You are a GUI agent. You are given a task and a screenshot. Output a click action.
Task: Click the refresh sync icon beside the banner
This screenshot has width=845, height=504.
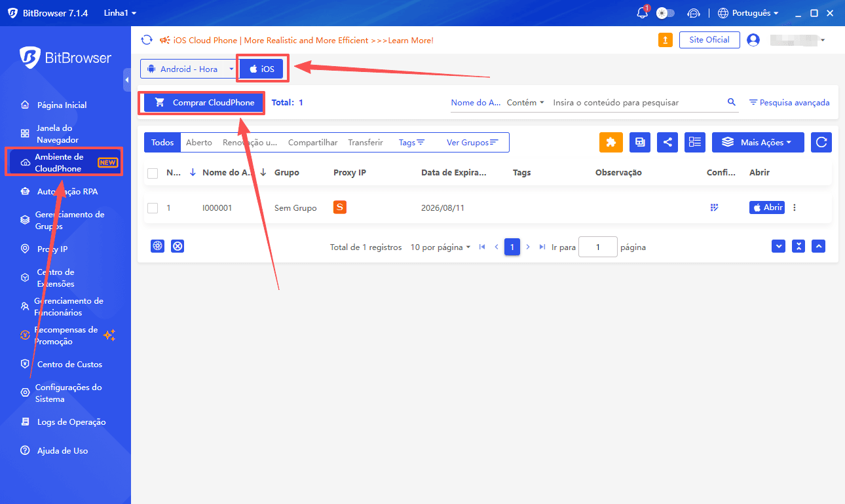[x=147, y=40]
